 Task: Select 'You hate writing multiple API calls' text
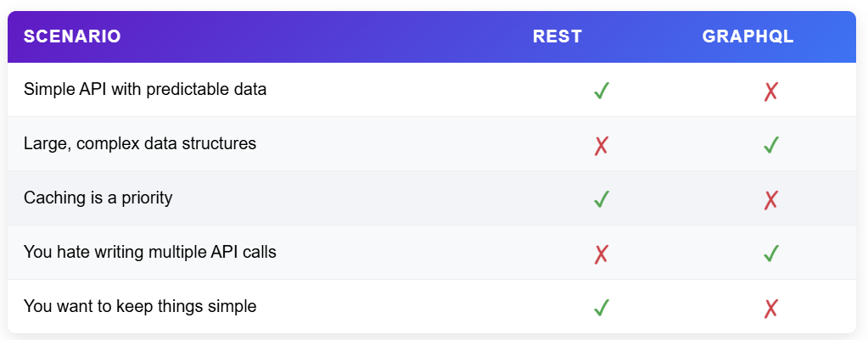pos(150,252)
